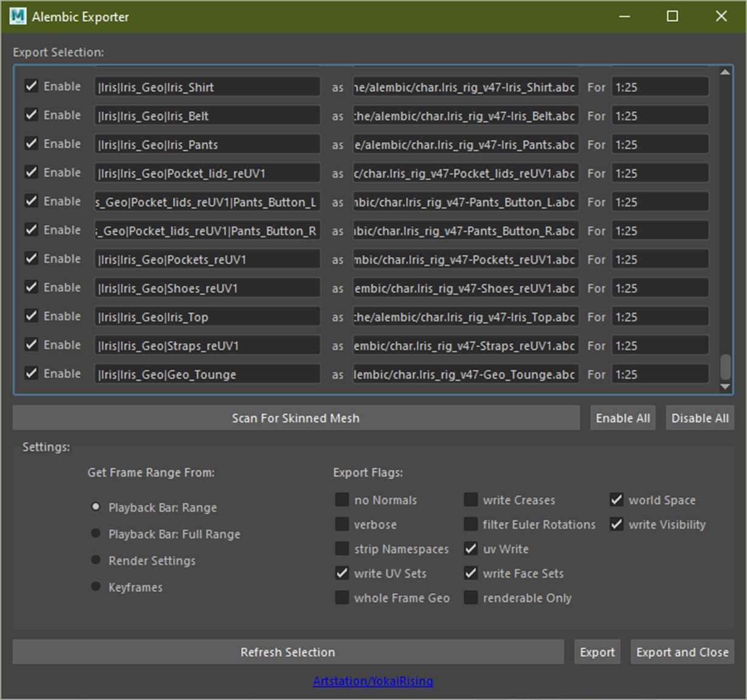Turn off world Space export flag
Screen dimensions: 747x700
(616, 499)
